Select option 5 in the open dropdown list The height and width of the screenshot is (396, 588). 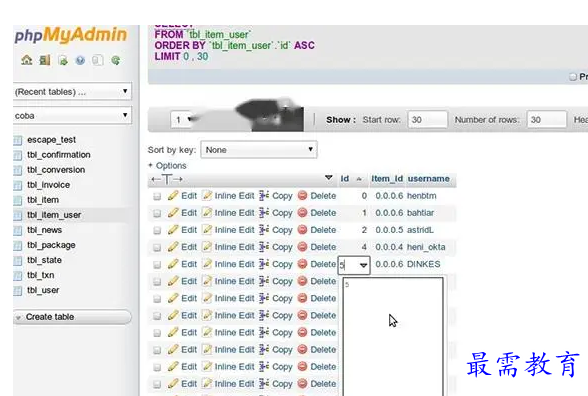coord(393,285)
